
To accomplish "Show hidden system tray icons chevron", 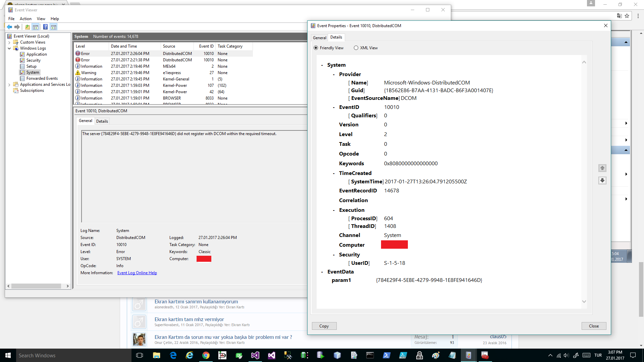I will point(550,355).
